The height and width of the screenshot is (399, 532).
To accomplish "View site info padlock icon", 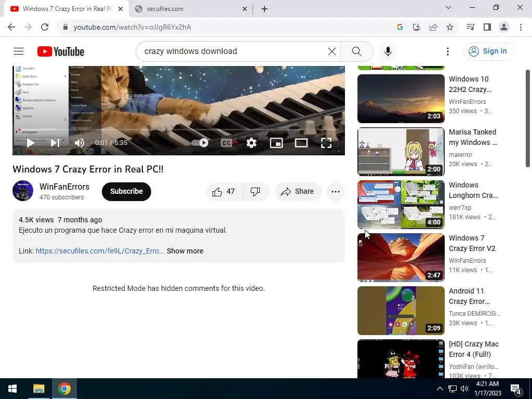I will [65, 27].
